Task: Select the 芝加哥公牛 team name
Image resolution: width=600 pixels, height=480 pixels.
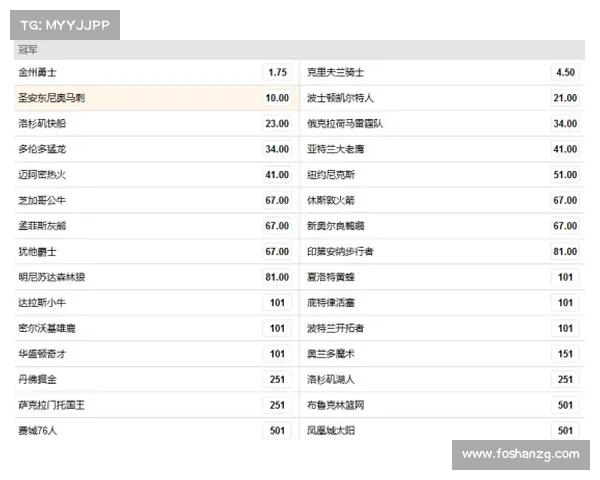Action: pos(42,200)
